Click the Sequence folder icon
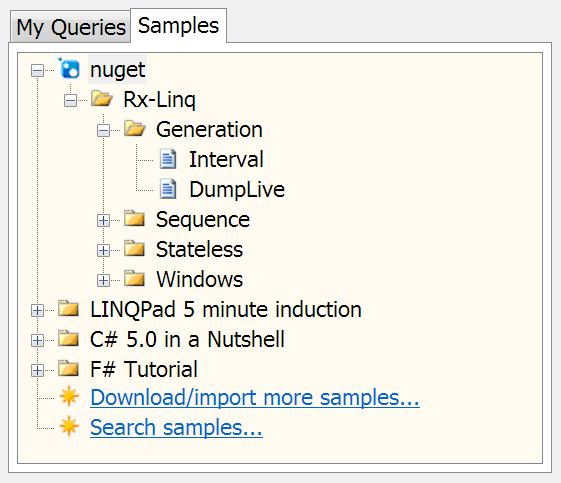The width and height of the screenshot is (561, 483). (x=135, y=218)
